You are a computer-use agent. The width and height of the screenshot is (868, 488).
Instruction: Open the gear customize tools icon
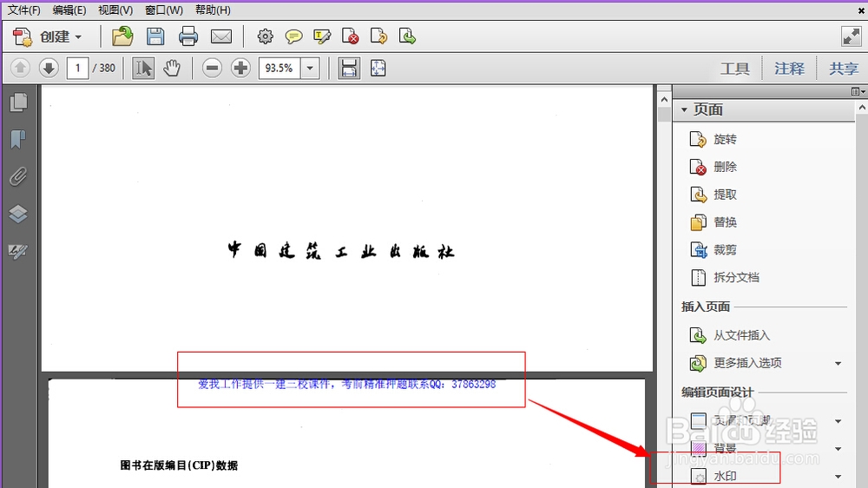click(265, 36)
